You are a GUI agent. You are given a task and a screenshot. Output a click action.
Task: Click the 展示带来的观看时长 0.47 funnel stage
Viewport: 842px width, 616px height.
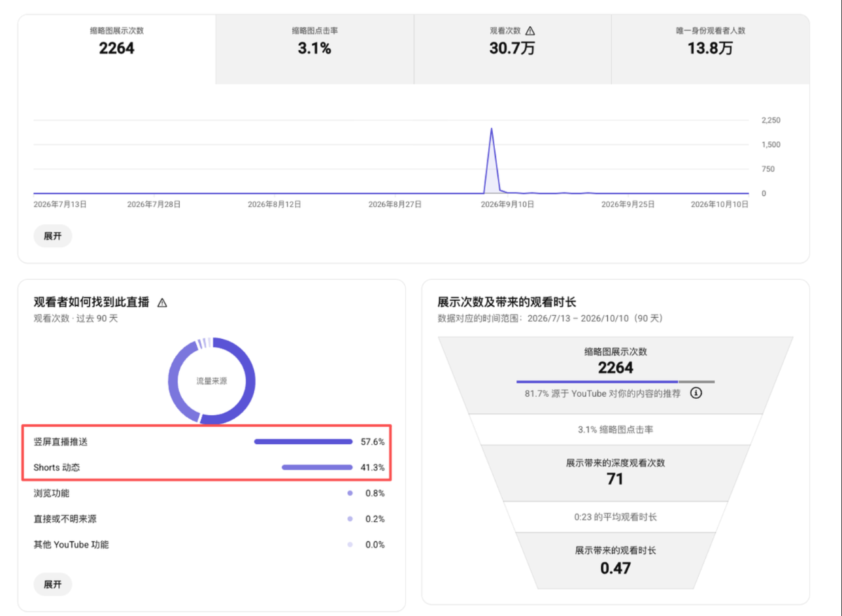pyautogui.click(x=615, y=560)
